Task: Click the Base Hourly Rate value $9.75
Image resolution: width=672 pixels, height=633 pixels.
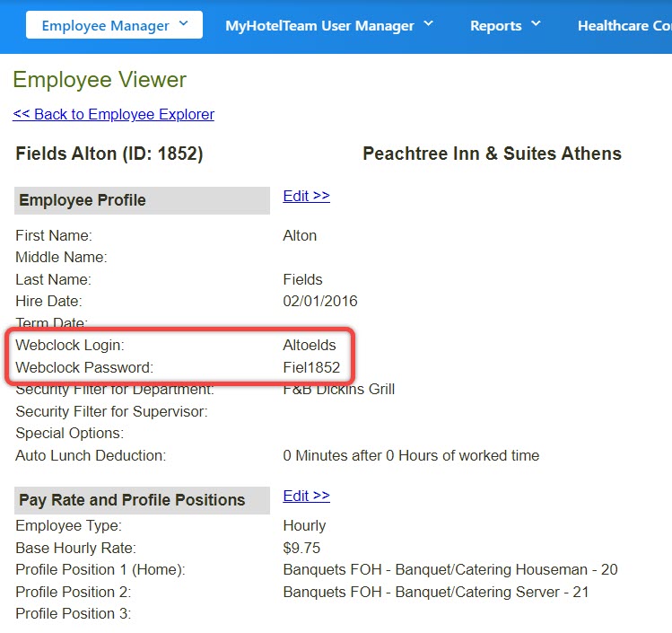Action: pyautogui.click(x=301, y=548)
